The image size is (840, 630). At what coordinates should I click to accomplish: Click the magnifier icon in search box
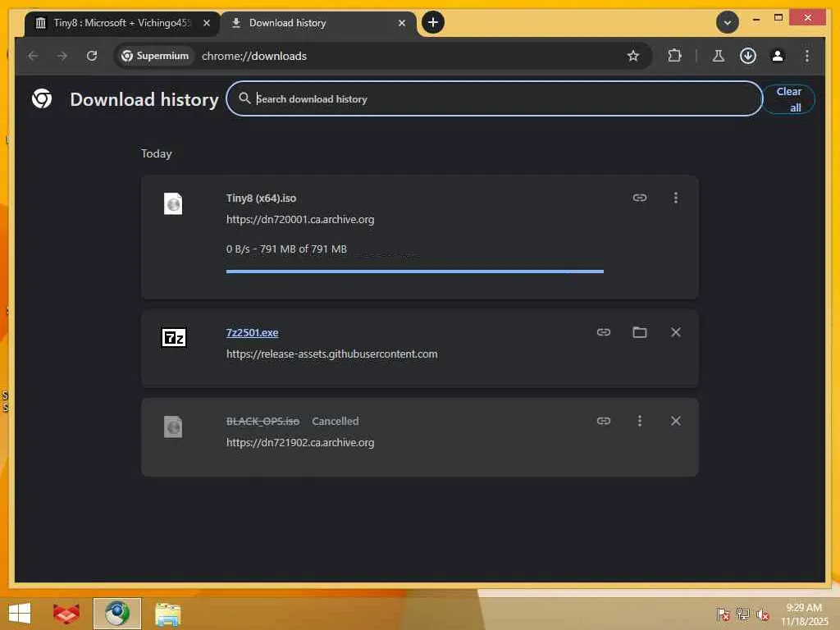point(244,98)
